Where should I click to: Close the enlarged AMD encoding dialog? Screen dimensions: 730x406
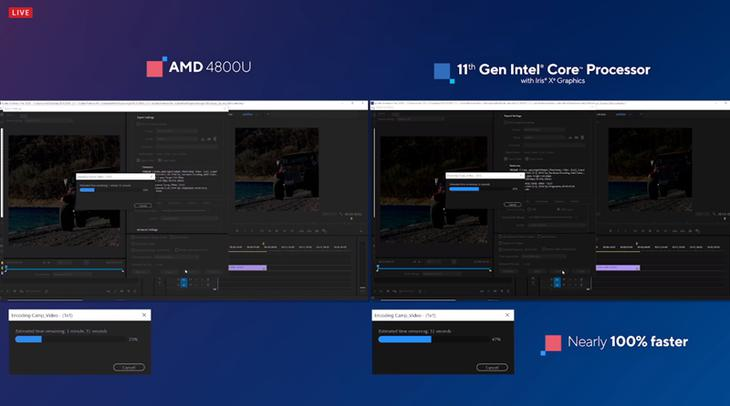point(144,315)
